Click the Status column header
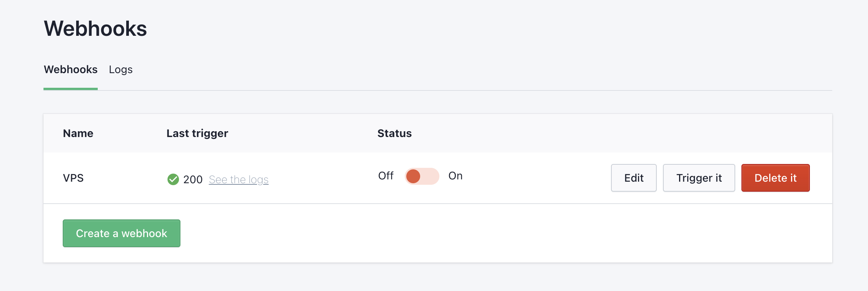Viewport: 868px width, 291px height. tap(394, 134)
